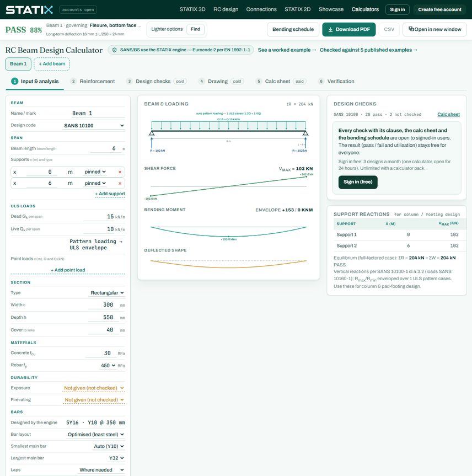Click Create free account
The width and height of the screenshot is (472, 476).
(439, 10)
